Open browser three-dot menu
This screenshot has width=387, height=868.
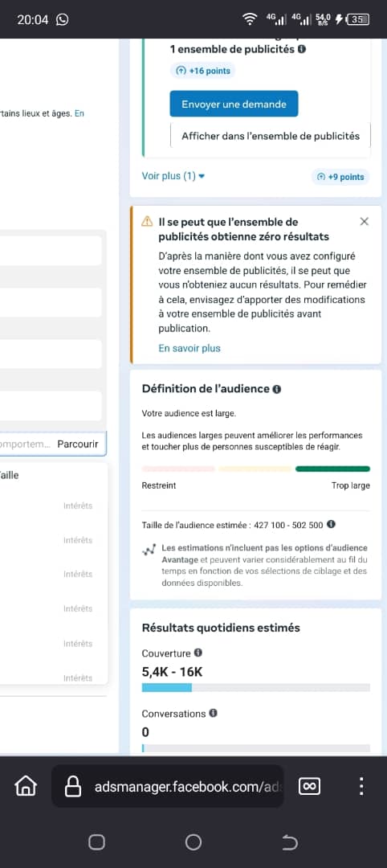click(x=361, y=786)
